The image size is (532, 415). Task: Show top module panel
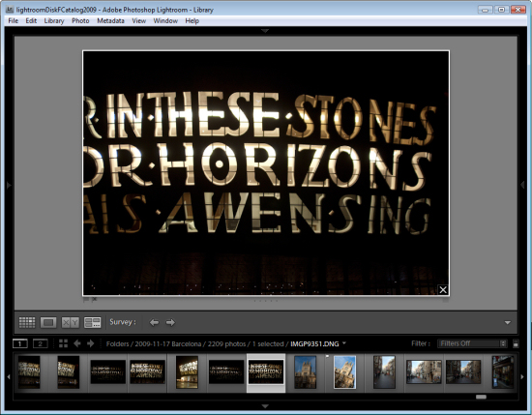click(x=265, y=31)
